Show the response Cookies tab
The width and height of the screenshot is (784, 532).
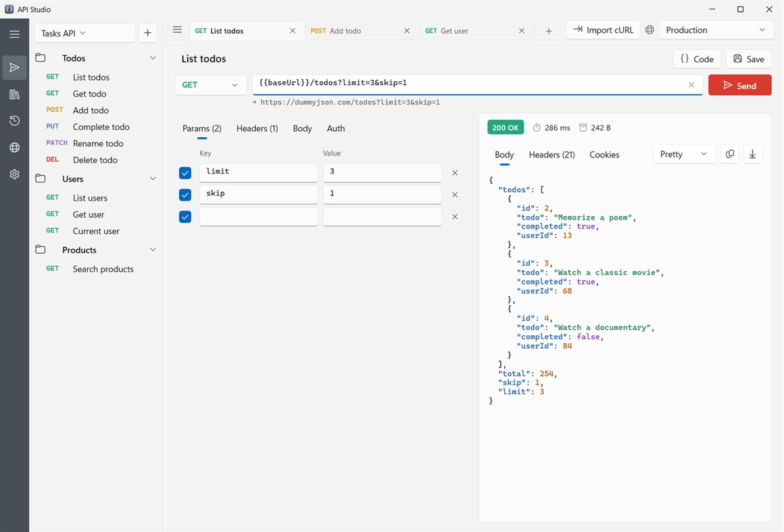[604, 155]
